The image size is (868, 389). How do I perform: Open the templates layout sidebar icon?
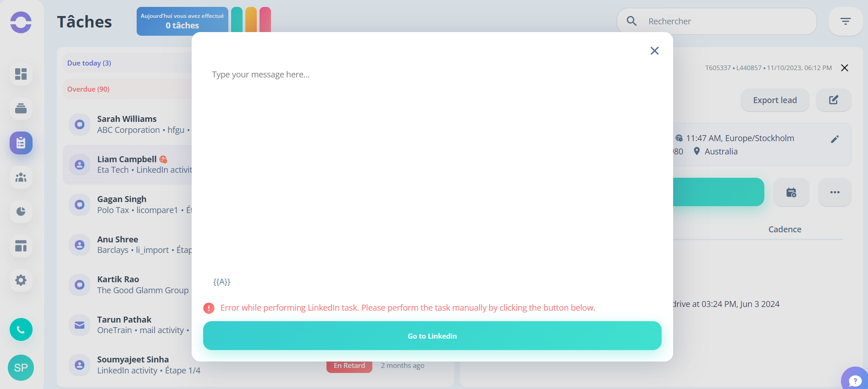click(x=21, y=246)
